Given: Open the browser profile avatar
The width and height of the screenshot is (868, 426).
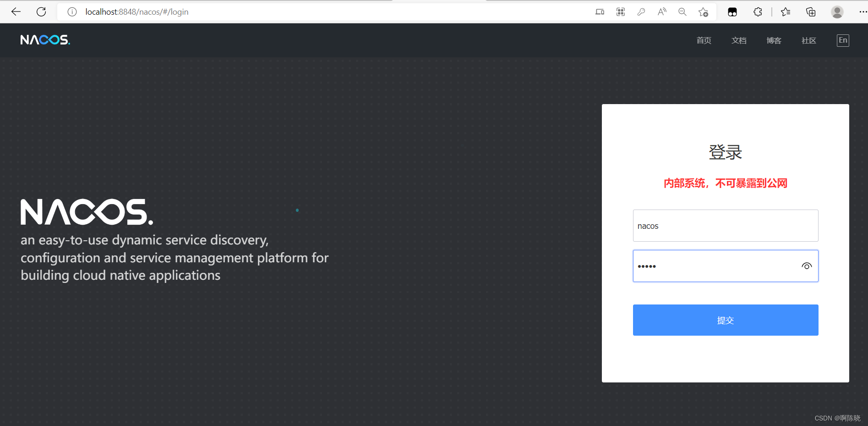Looking at the screenshot, I should 837,12.
